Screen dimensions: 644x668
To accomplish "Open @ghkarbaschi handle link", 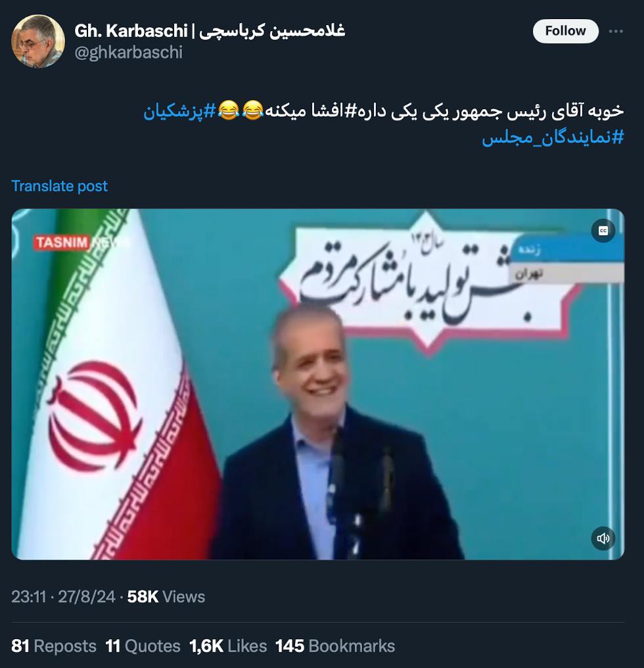I will (x=128, y=53).
